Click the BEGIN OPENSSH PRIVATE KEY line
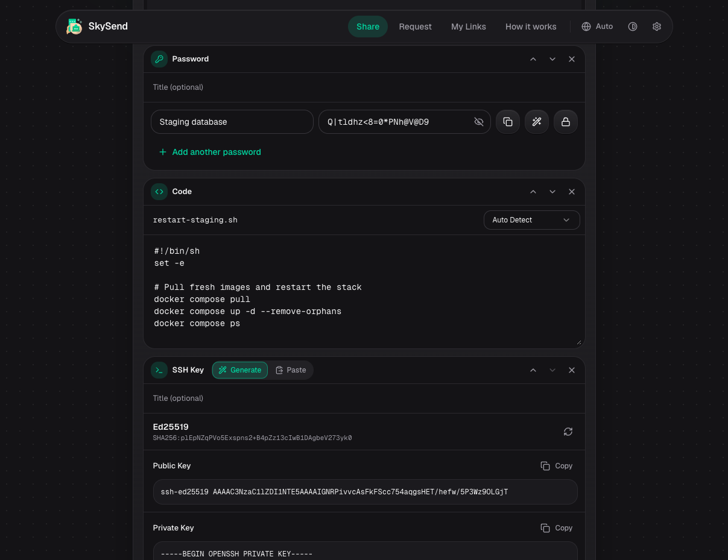The height and width of the screenshot is (560, 728). point(236,554)
